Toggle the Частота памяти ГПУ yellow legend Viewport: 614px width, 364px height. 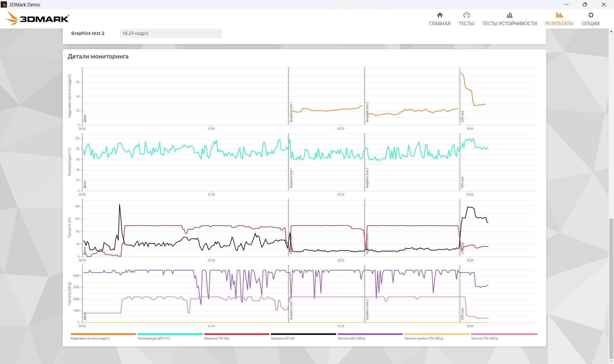pos(437,334)
